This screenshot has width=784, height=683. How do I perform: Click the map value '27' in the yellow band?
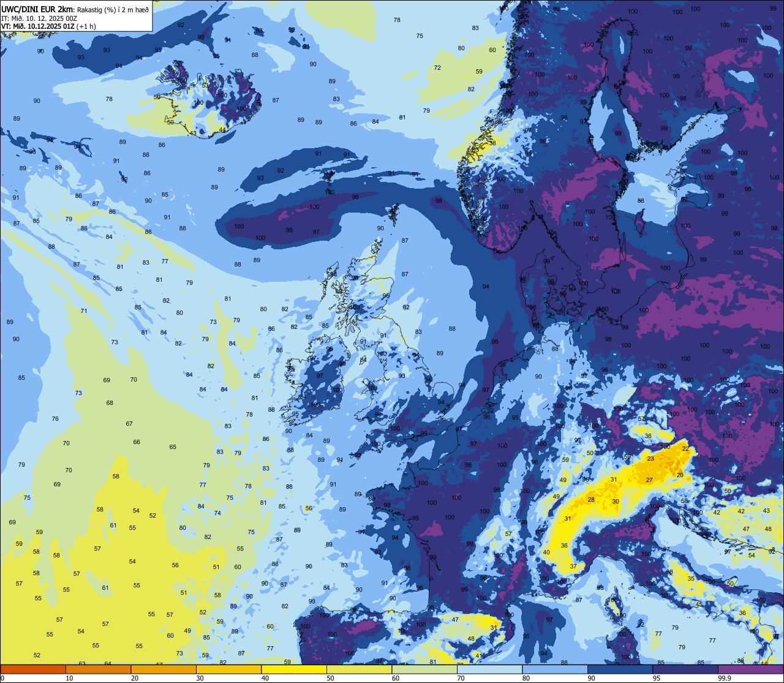[649, 480]
